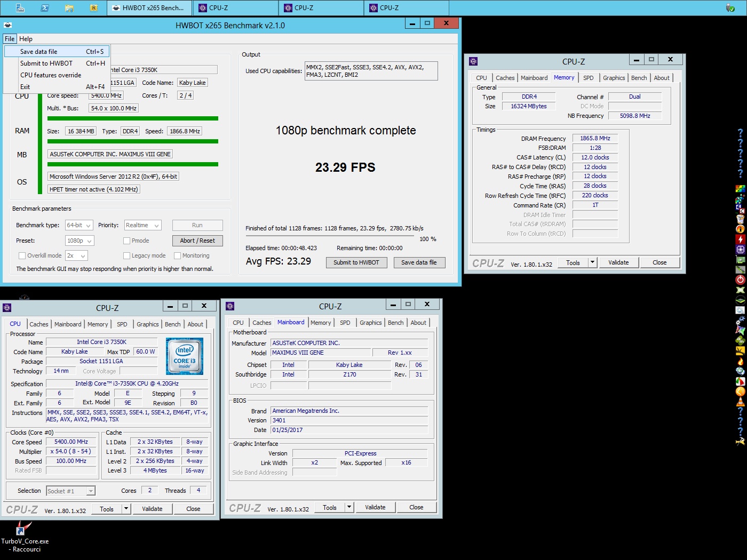Open the Socket #1 selection dropdown
The image size is (747, 560).
click(x=70, y=491)
